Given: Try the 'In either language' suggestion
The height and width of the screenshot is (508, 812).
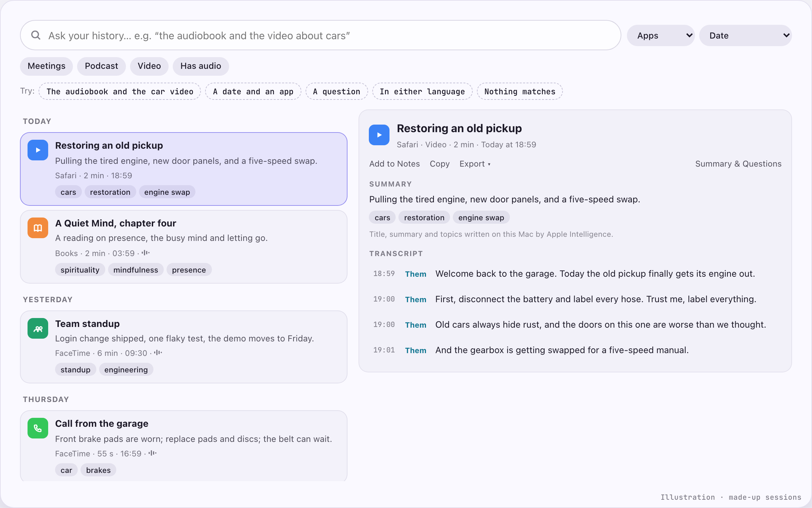Looking at the screenshot, I should click(x=423, y=92).
